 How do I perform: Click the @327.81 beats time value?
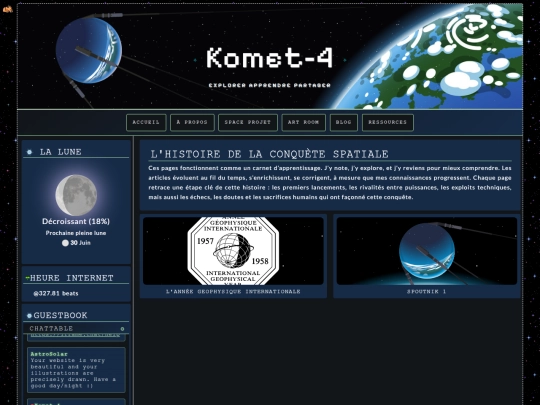[56, 293]
